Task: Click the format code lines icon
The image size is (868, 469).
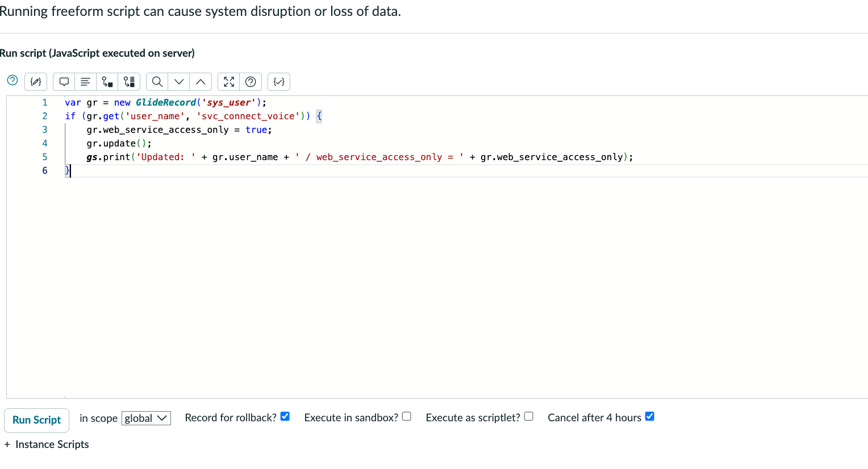Action: pyautogui.click(x=85, y=82)
